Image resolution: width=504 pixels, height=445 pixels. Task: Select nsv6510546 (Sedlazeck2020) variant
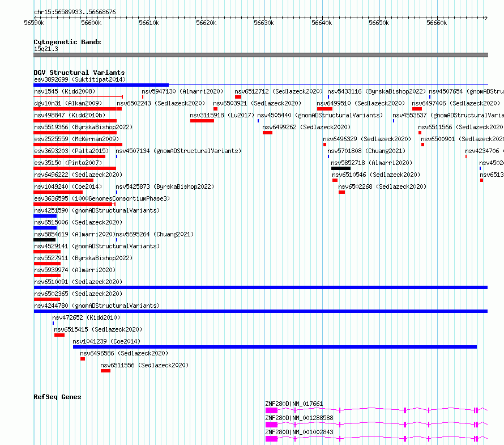click(376, 175)
